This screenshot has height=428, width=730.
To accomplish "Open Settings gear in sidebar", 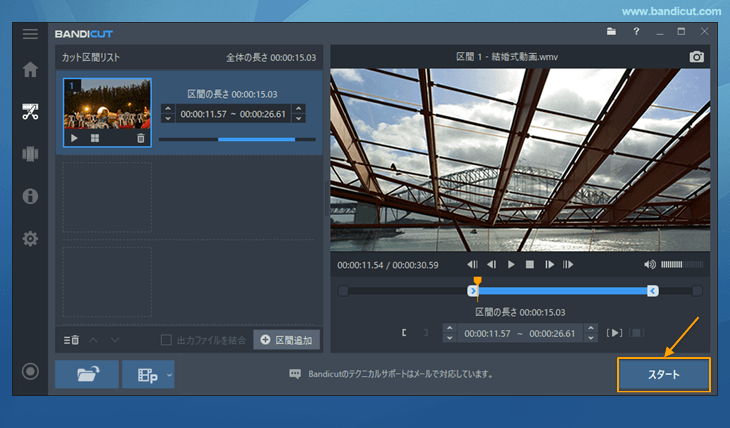I will 30,238.
